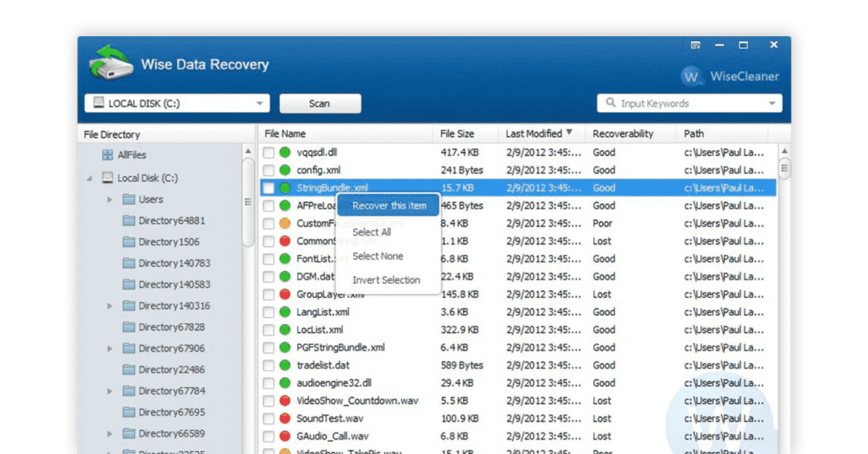Enable the checkbox for SoundTest.wav
The height and width of the screenshot is (454, 868).
point(268,419)
